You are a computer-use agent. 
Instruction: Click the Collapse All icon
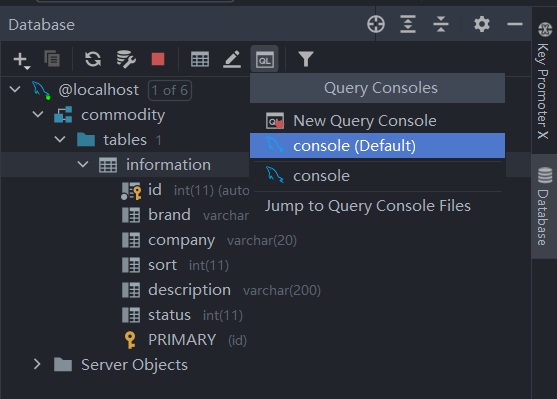pos(441,25)
